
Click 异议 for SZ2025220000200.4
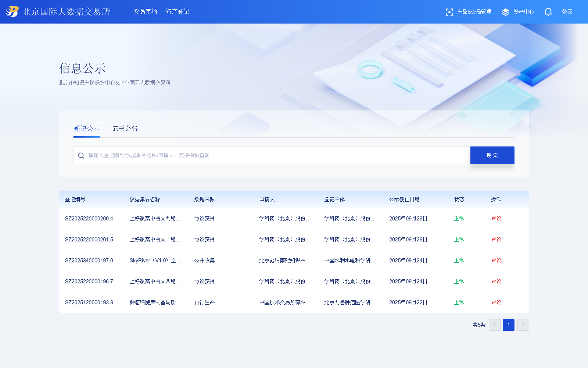(x=496, y=219)
